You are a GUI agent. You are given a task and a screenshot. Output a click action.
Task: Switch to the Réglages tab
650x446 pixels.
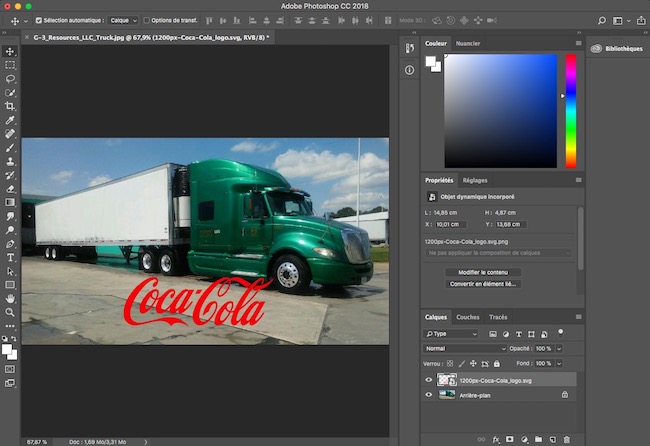[475, 180]
